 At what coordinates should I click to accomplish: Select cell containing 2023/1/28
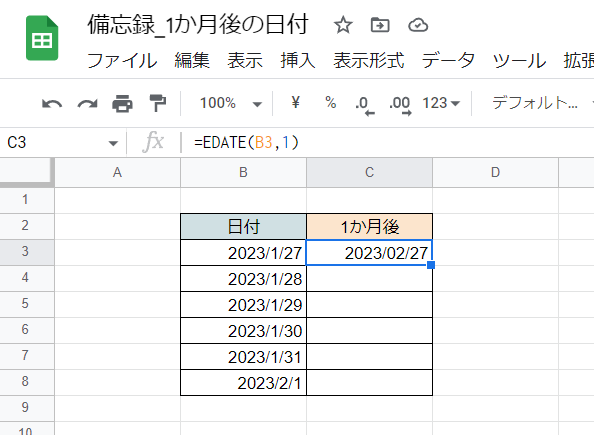(243, 279)
